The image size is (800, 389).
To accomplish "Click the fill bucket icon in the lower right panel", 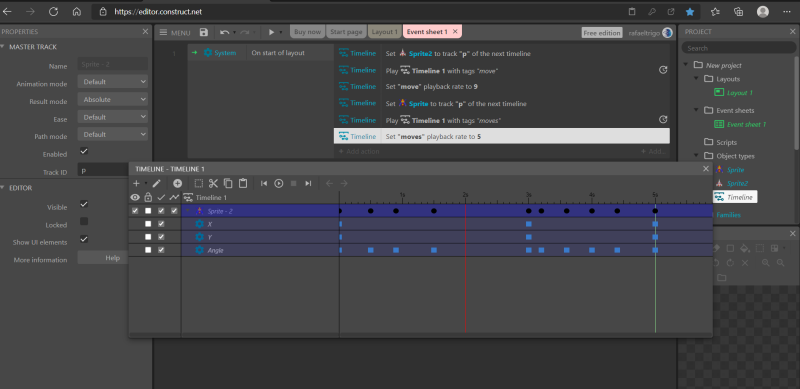I will click(x=745, y=249).
